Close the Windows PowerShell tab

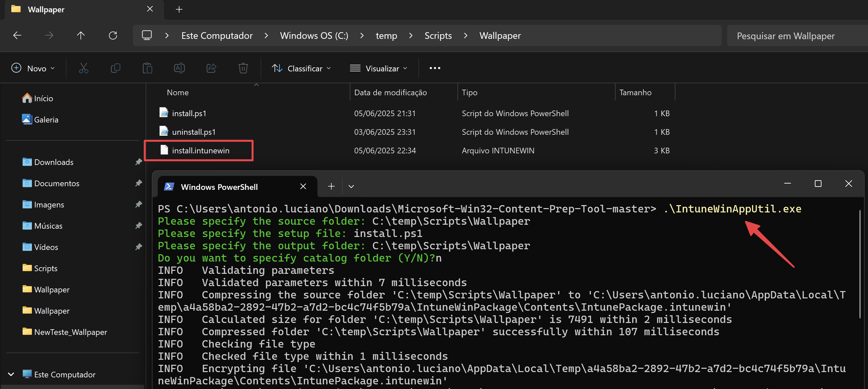[x=303, y=187]
